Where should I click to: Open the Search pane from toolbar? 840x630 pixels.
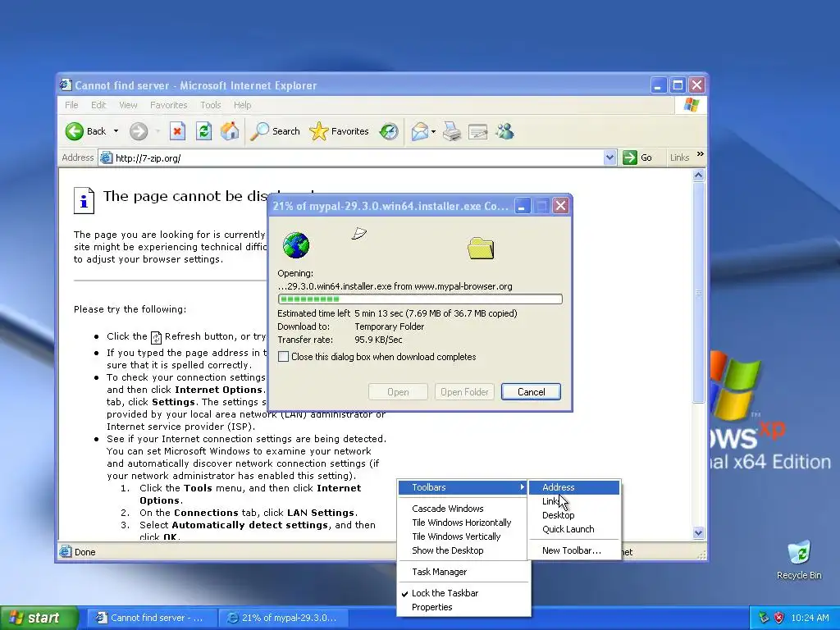point(276,131)
